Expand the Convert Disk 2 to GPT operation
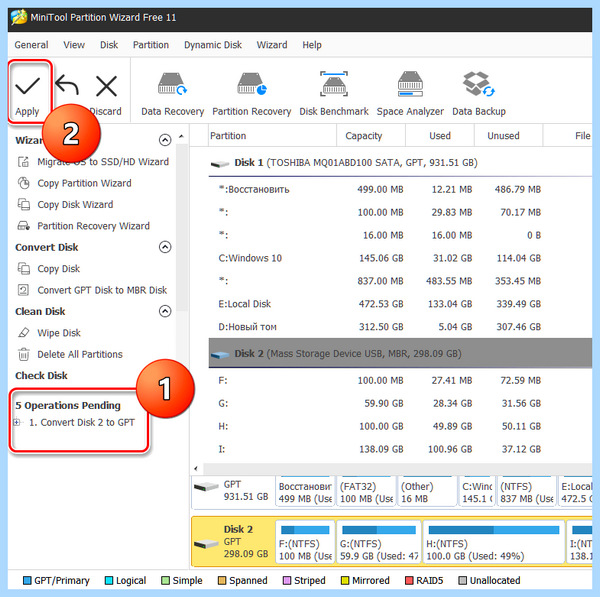 tap(17, 422)
